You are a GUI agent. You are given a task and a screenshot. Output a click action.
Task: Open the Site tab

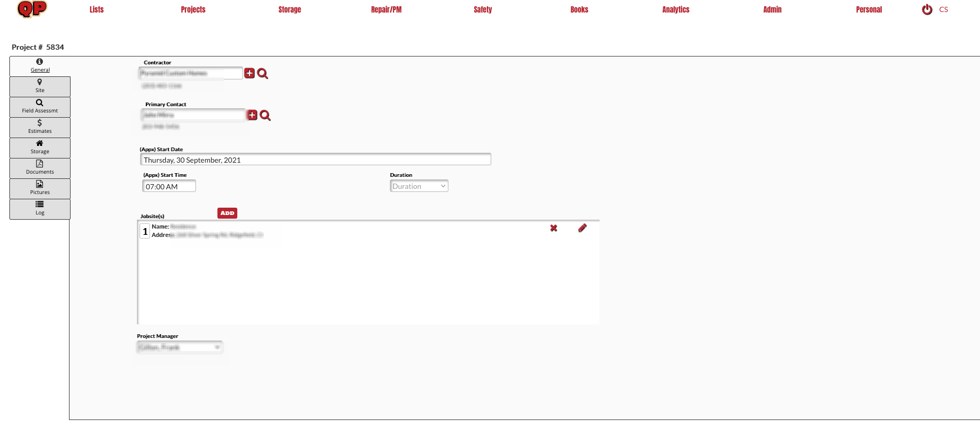point(40,86)
